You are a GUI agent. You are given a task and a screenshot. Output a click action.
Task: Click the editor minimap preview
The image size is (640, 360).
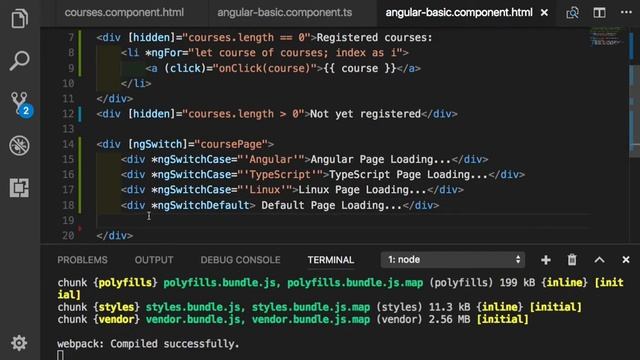pyautogui.click(x=607, y=37)
